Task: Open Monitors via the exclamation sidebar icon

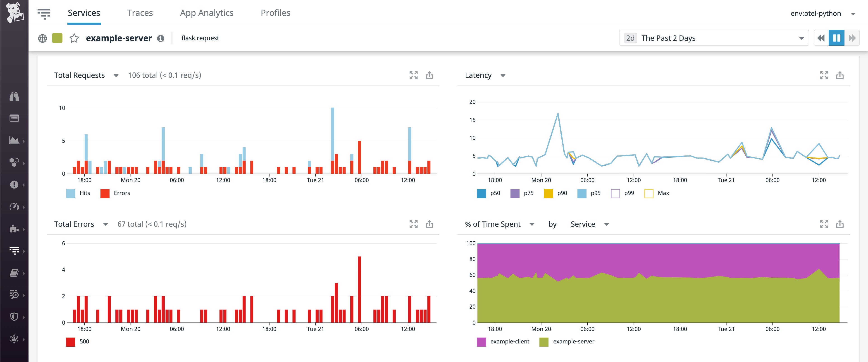Action: click(x=14, y=185)
